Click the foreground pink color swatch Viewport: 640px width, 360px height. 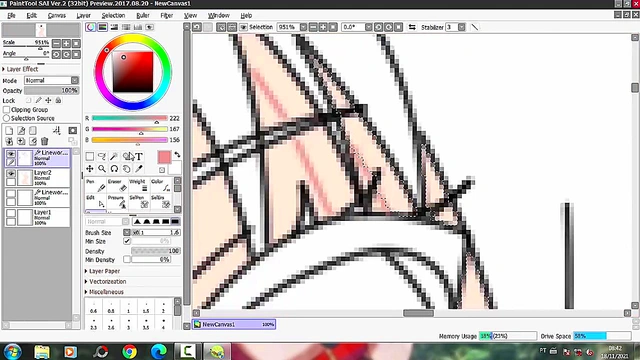point(164,157)
